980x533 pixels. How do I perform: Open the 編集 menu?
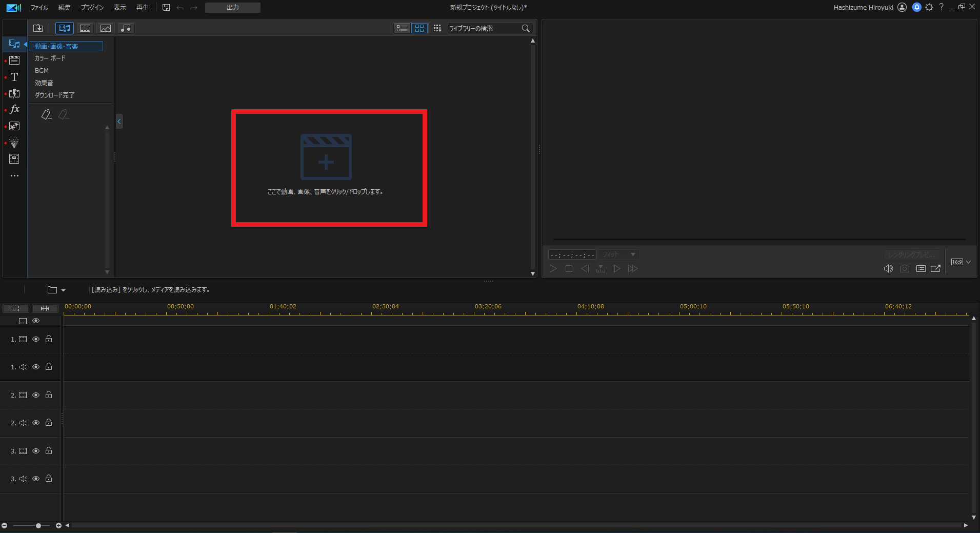click(65, 8)
